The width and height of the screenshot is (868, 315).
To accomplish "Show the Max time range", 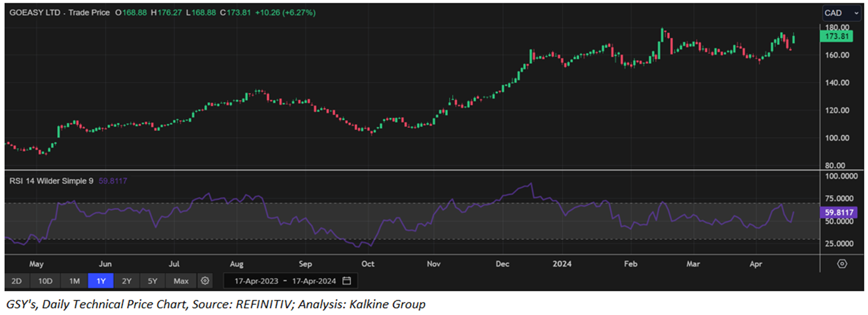I will [x=181, y=280].
